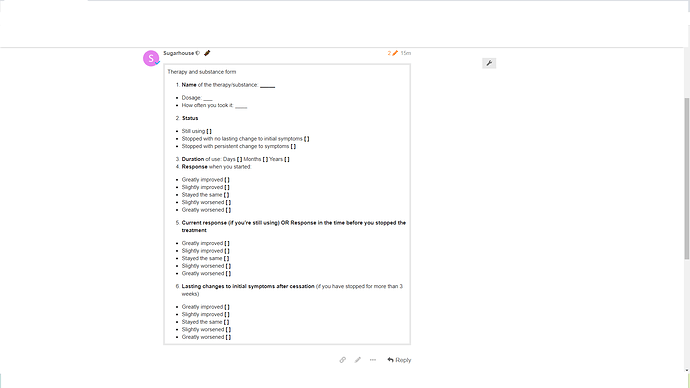The width and height of the screenshot is (690, 388).
Task: Click the page vertical scrollbar thumb
Action: 686,178
